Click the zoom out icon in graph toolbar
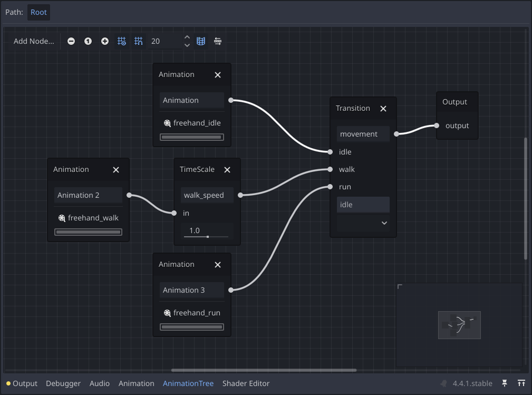 tap(71, 41)
